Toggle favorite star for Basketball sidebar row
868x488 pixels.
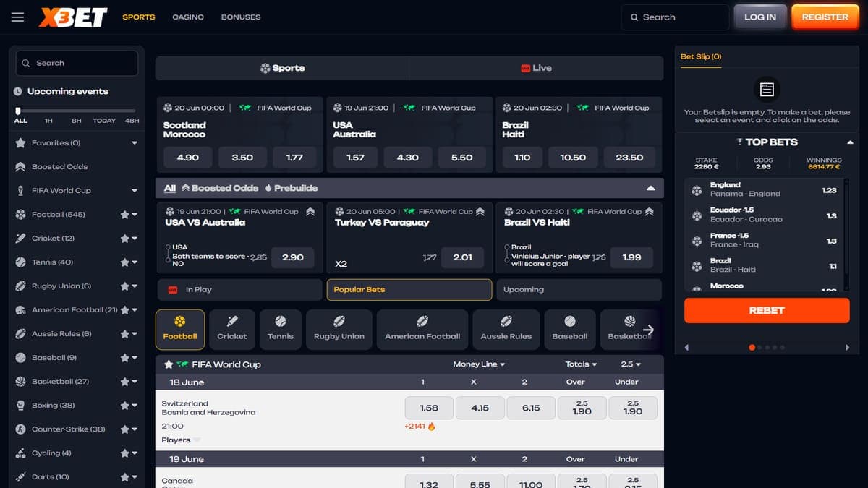124,382
